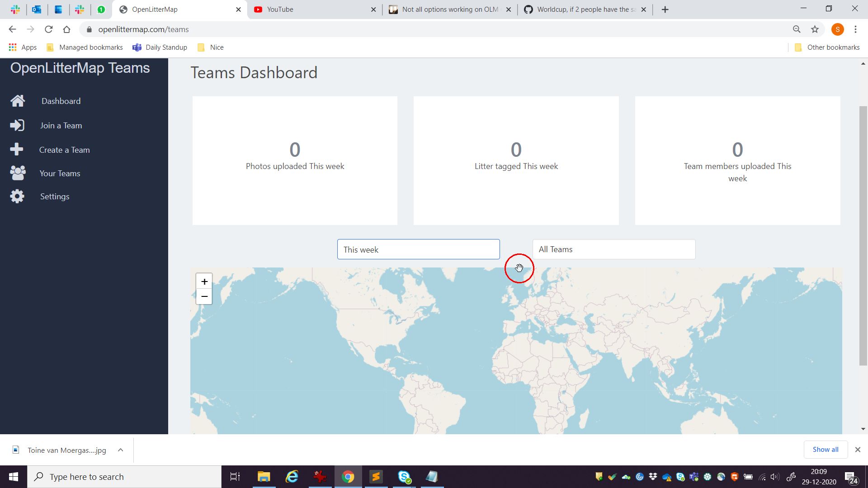Open the All Teams dropdown
This screenshot has width=868, height=488.
pyautogui.click(x=613, y=249)
